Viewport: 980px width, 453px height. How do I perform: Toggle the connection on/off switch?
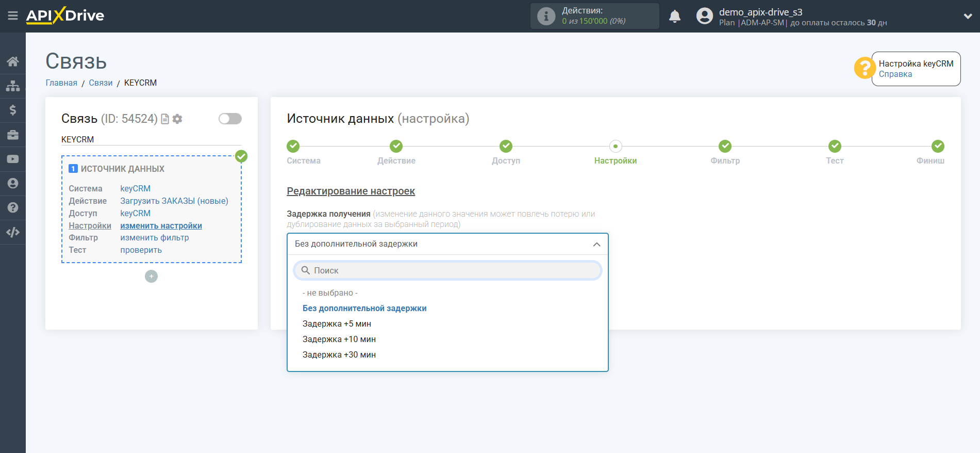230,119
